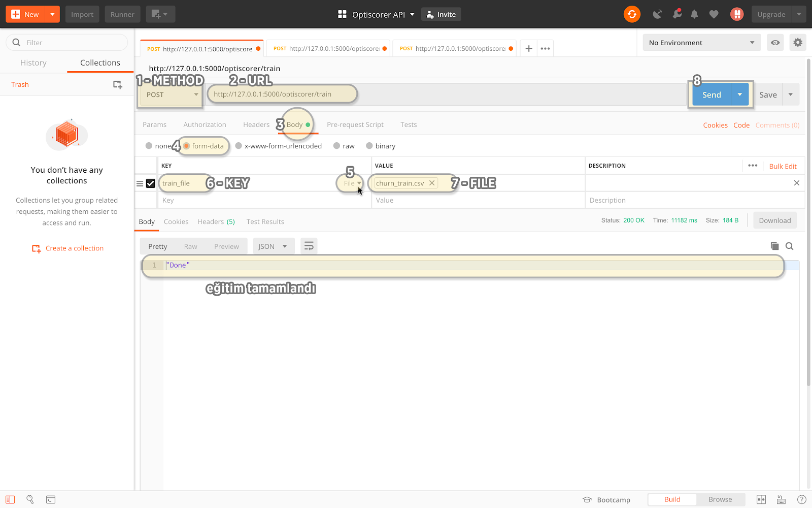Click the sidebar Filter input field
Screen dimensions: 812x508
[x=67, y=43]
